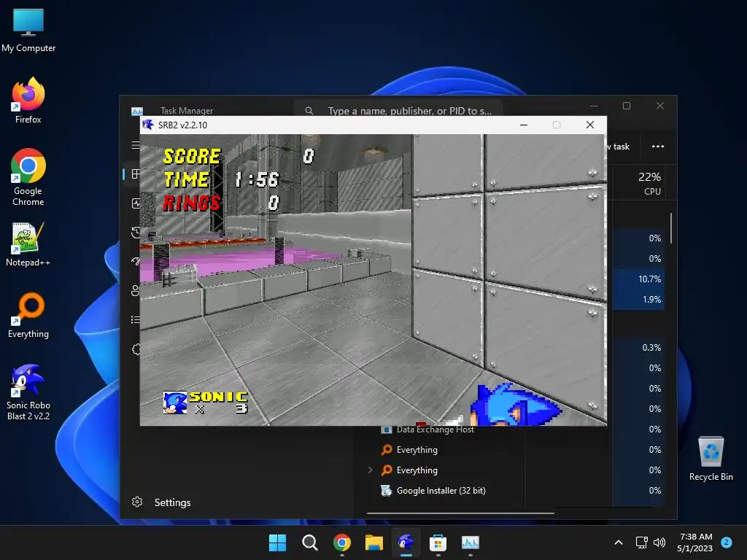Viewport: 747px width, 560px height.
Task: Minimize the SRB2 game window
Action: point(524,125)
